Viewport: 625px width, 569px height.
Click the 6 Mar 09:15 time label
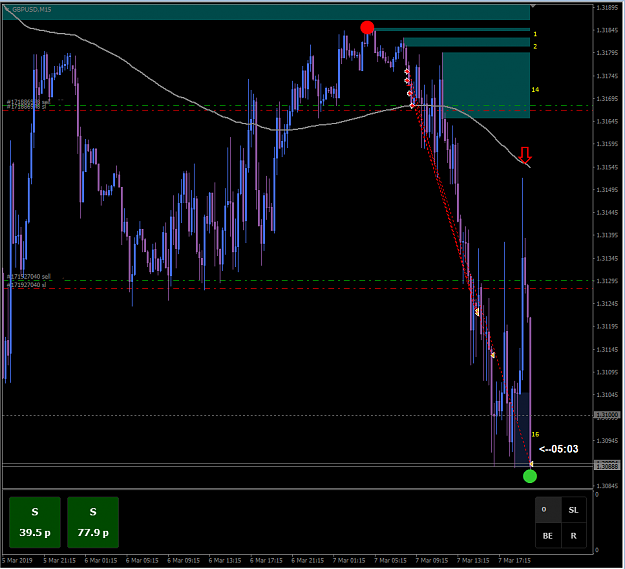(184, 561)
